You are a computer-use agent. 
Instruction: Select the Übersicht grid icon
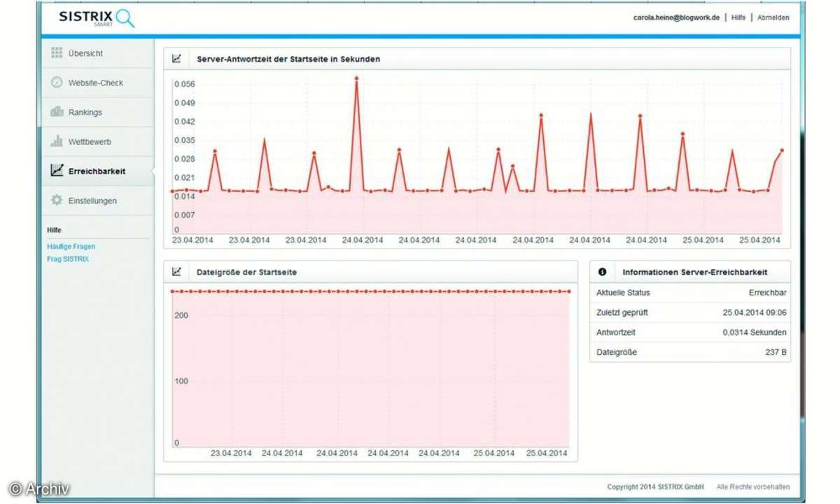57,53
